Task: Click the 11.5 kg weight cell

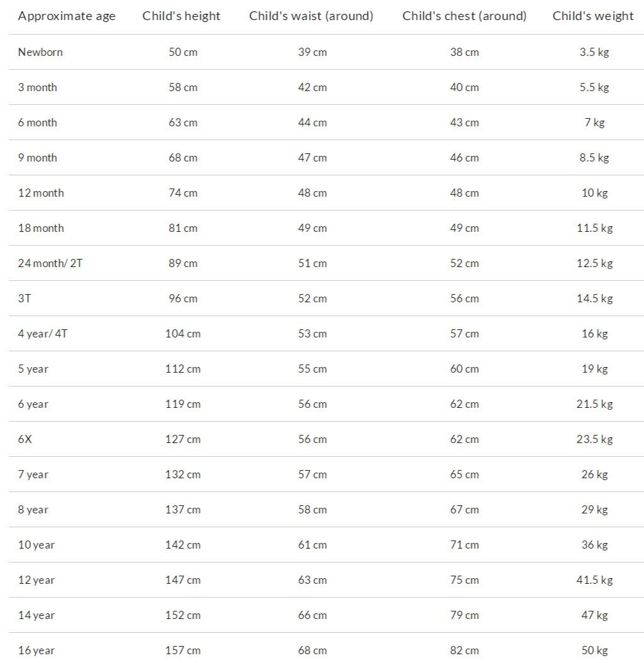Action: pos(594,228)
